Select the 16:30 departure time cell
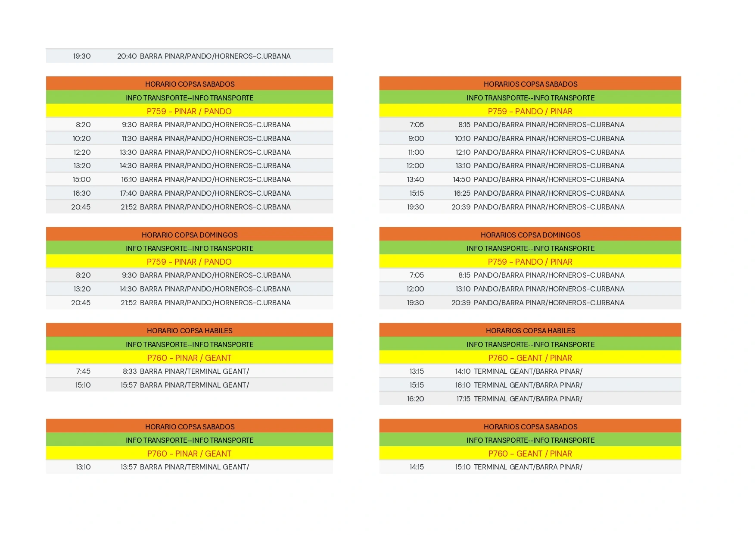 pyautogui.click(x=82, y=193)
